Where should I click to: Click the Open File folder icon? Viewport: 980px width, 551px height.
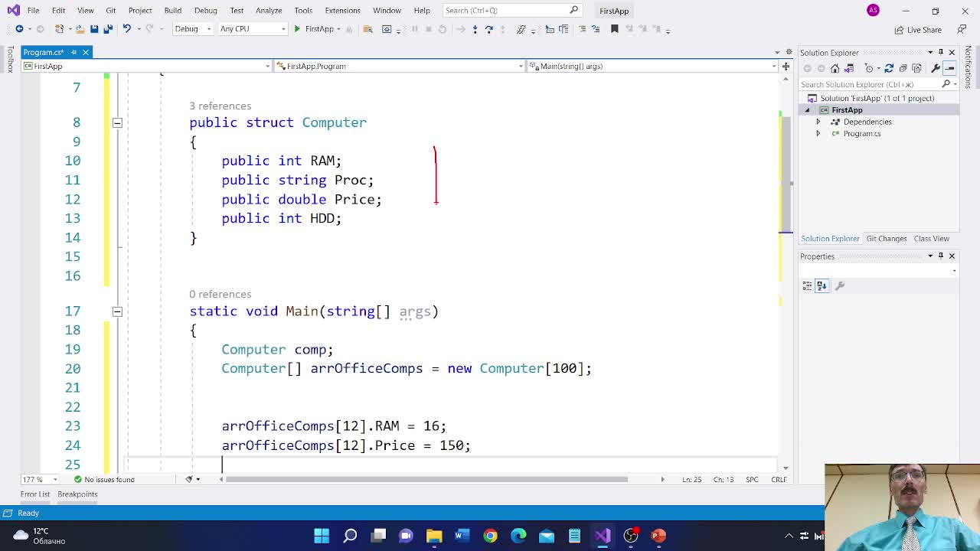coord(80,29)
